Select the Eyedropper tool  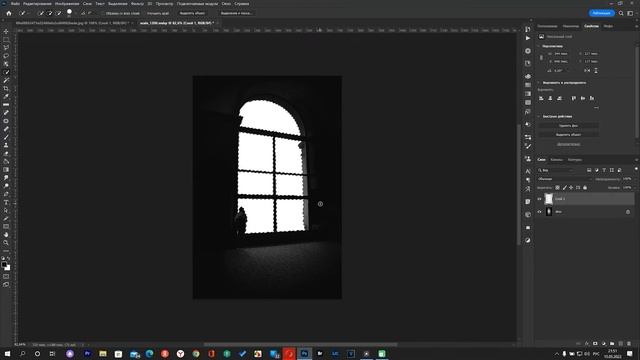click(6, 96)
